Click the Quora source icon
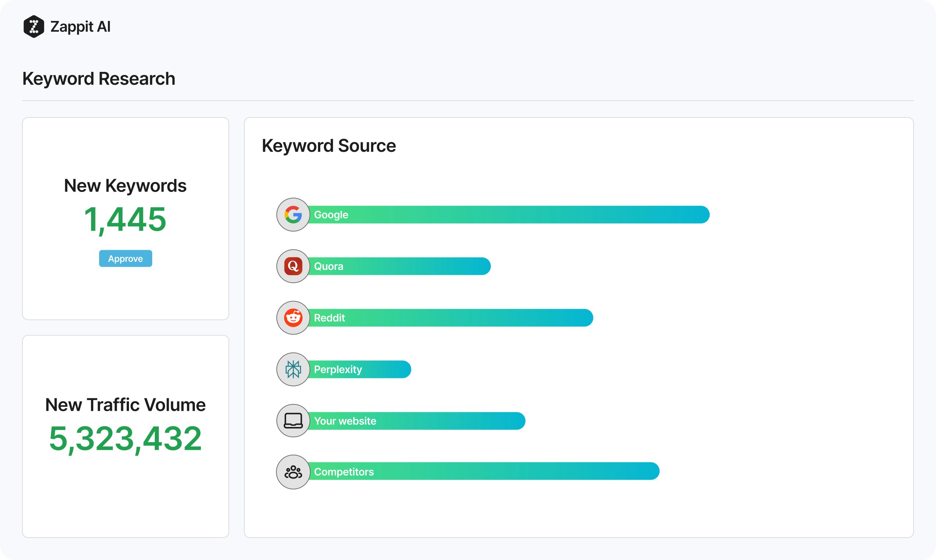This screenshot has height=560, width=936. point(293,266)
